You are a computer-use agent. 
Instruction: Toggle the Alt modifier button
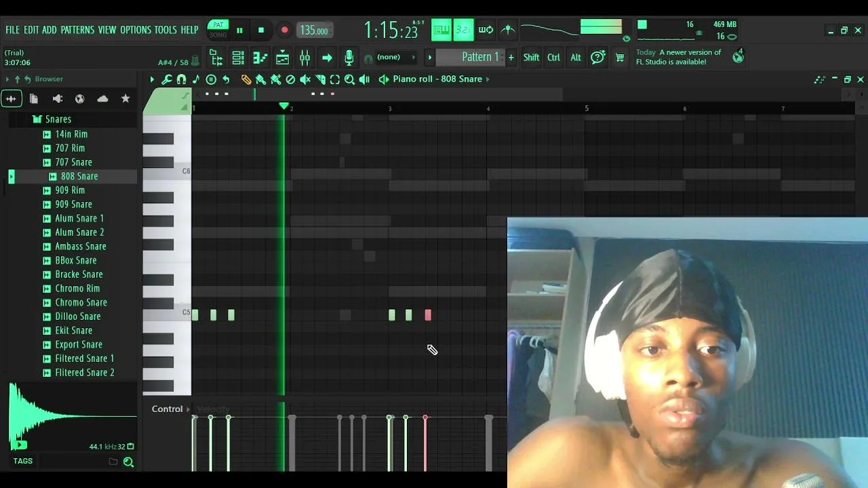[576, 58]
